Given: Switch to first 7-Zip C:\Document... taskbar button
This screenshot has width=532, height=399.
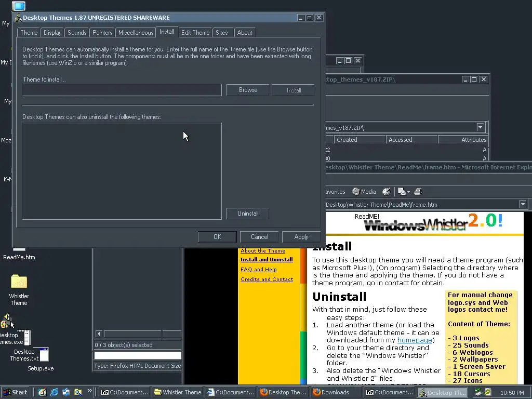Looking at the screenshot, I should click(125, 392).
